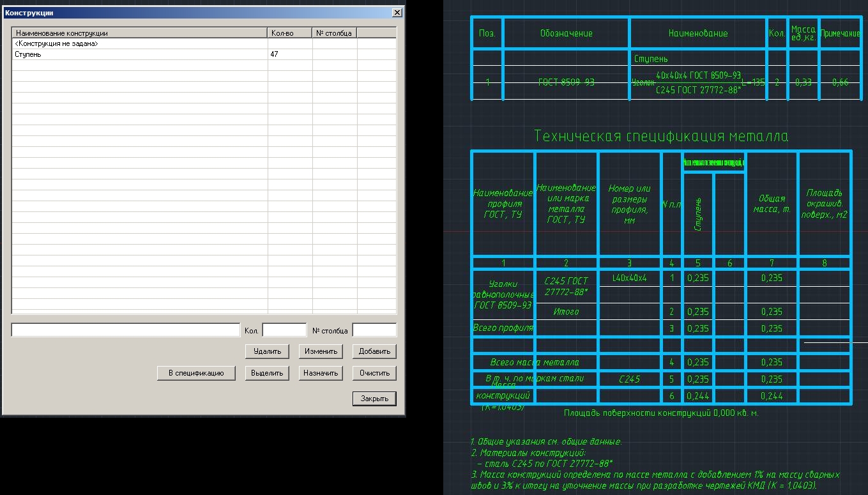Click the Закрыть button

pos(374,399)
